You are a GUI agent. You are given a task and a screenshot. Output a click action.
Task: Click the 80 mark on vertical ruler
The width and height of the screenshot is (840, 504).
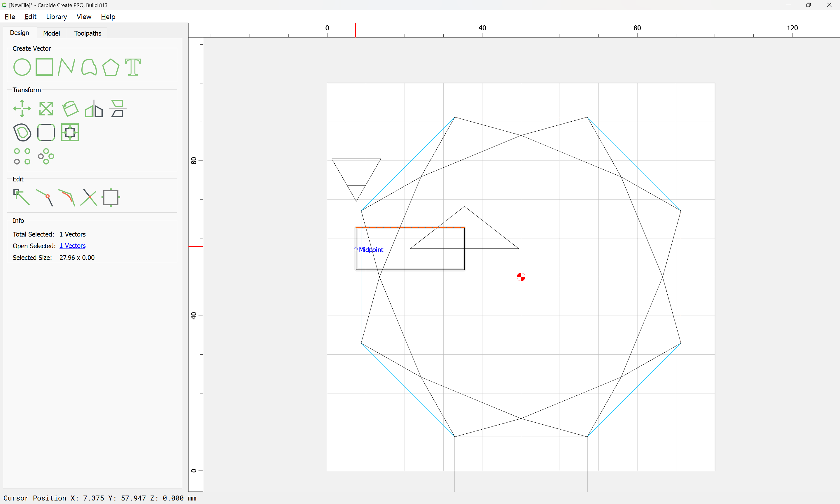click(x=194, y=161)
